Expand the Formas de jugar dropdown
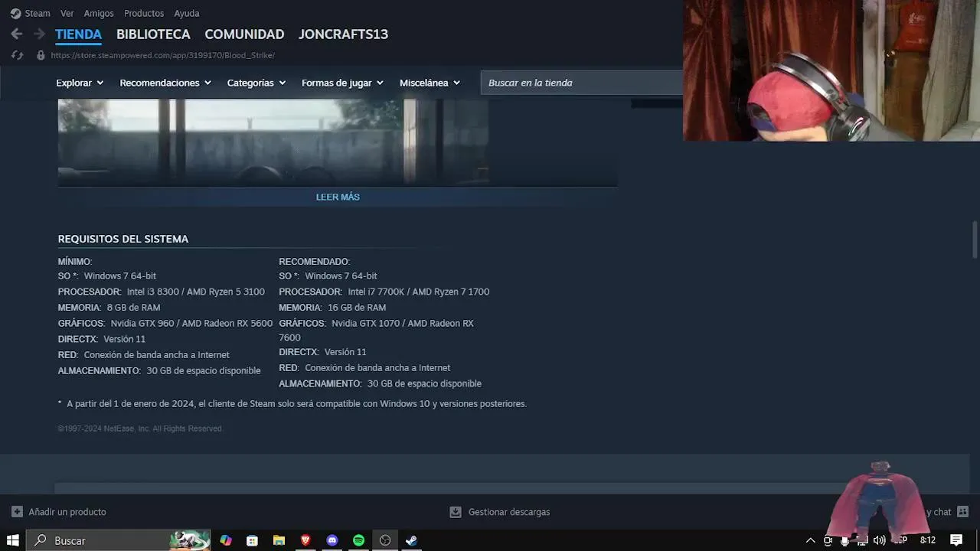 [342, 83]
